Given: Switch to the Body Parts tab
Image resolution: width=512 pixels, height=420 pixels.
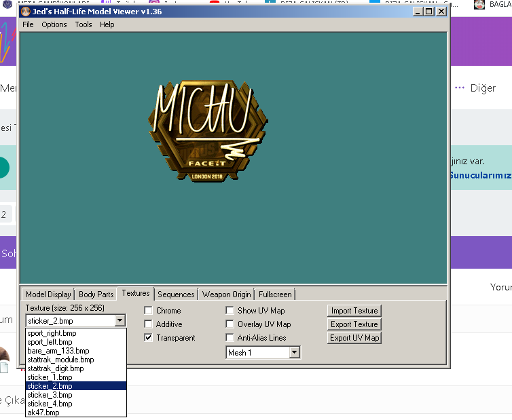Looking at the screenshot, I should pos(96,294).
